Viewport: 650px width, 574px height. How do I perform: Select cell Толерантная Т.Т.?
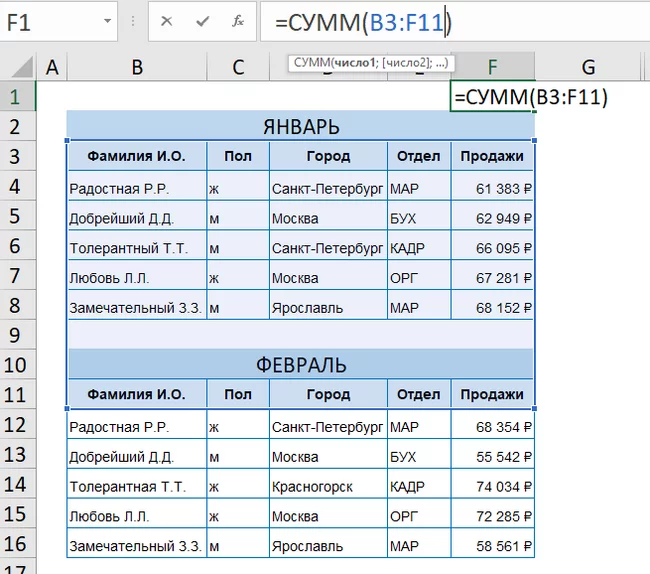[137, 484]
